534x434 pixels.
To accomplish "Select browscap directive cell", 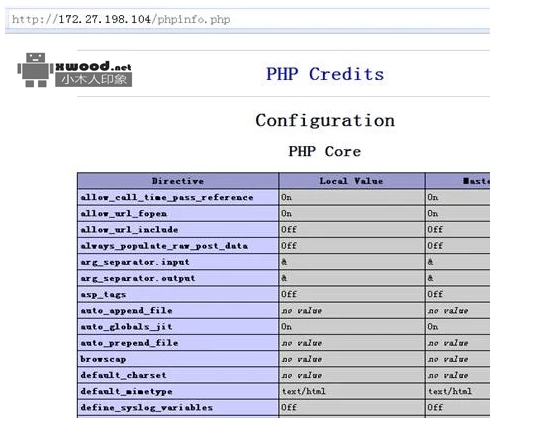I will click(178, 359).
